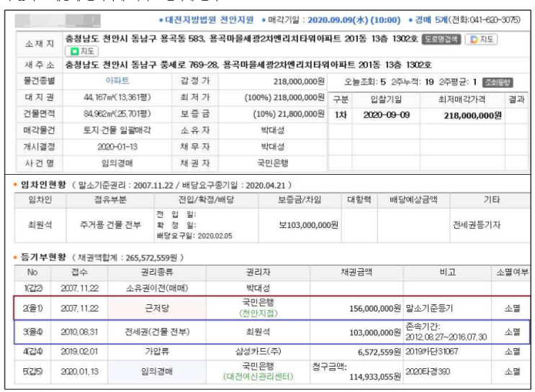Click the 1차 row price 218,000,000원
The image size is (535, 392).
472,116
